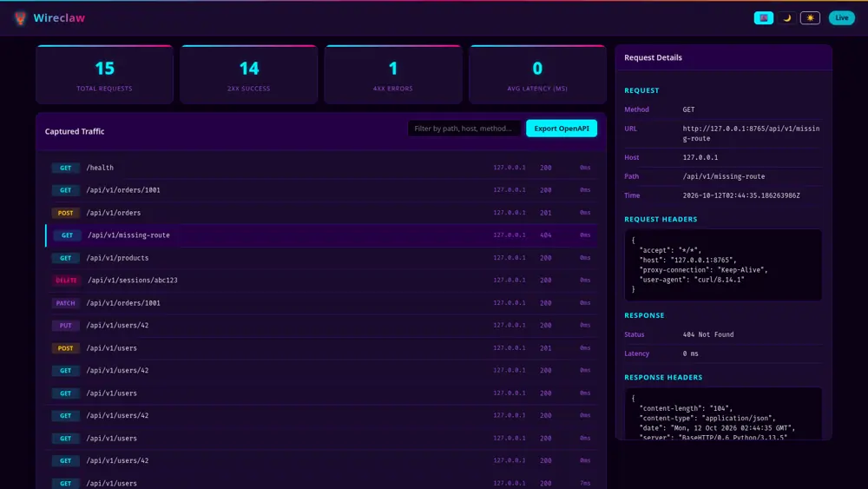
Task: Click the Request Headers section label
Action: click(x=661, y=219)
